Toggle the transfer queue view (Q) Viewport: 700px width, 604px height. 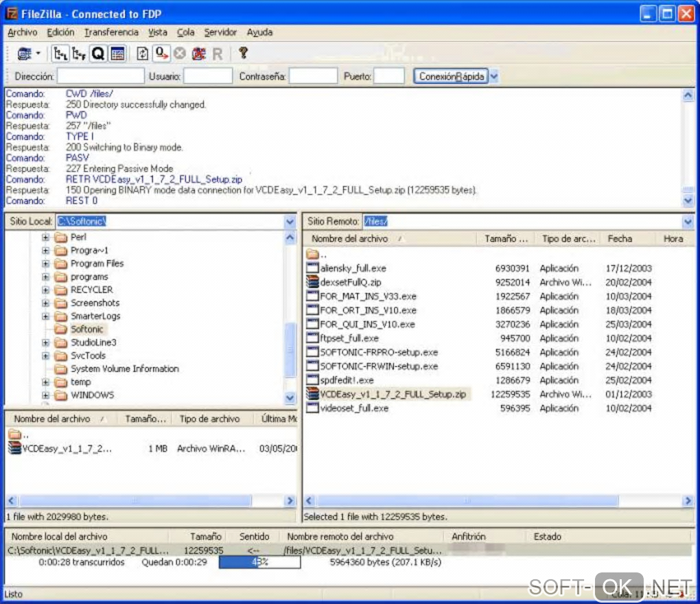pos(97,54)
